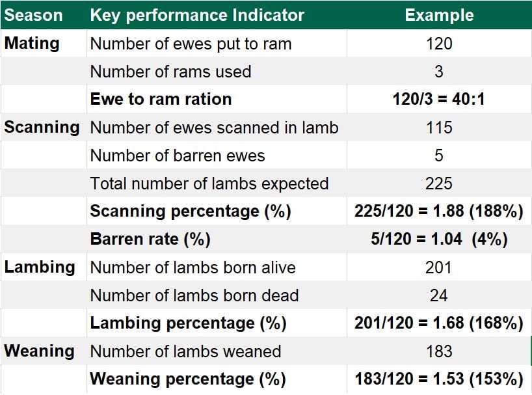532x395 pixels.
Task: Select the Total number of lambs expected cell
Action: (209, 184)
